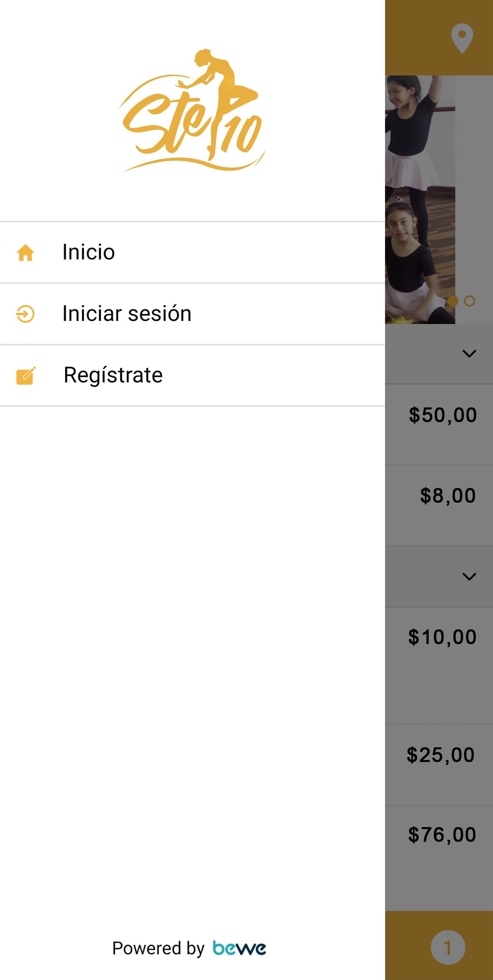Tap the Step 10 dancer logo
The image size is (493, 980).
pyautogui.click(x=192, y=111)
